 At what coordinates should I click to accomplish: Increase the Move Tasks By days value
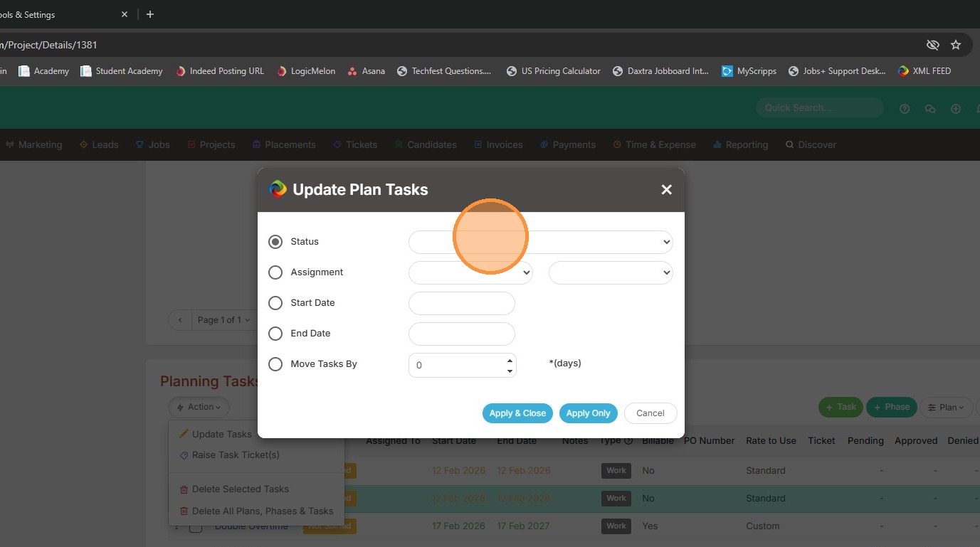point(510,359)
